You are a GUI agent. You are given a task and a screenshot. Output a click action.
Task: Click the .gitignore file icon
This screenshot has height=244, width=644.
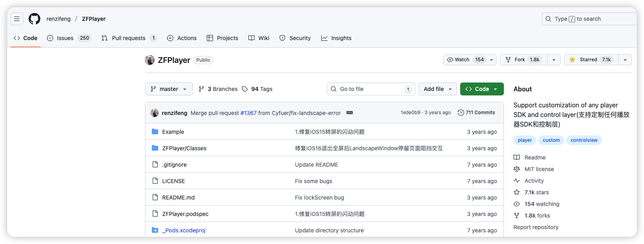pos(155,164)
